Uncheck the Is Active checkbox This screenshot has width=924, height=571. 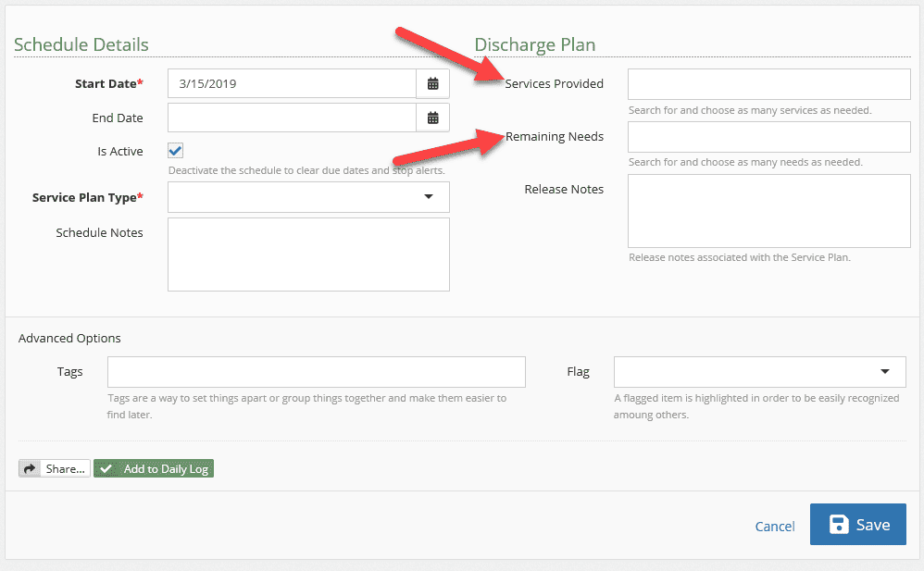[175, 150]
